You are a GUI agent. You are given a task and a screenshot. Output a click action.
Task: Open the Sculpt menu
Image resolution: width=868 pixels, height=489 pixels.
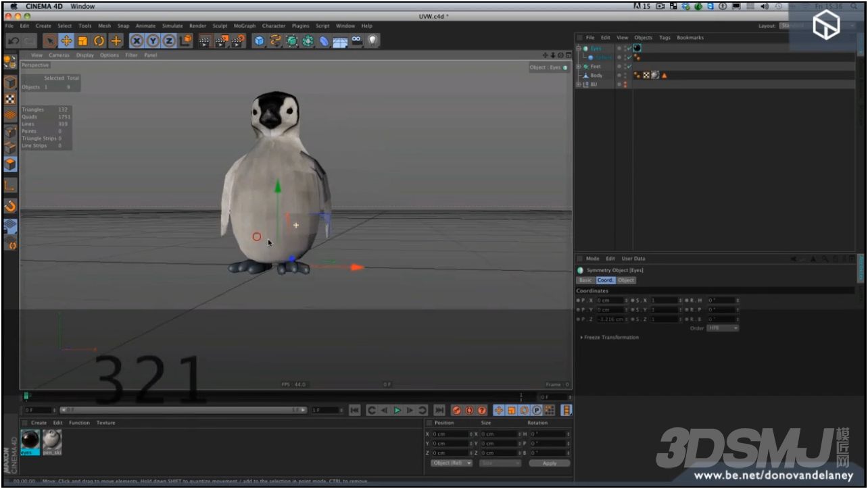[x=220, y=26]
